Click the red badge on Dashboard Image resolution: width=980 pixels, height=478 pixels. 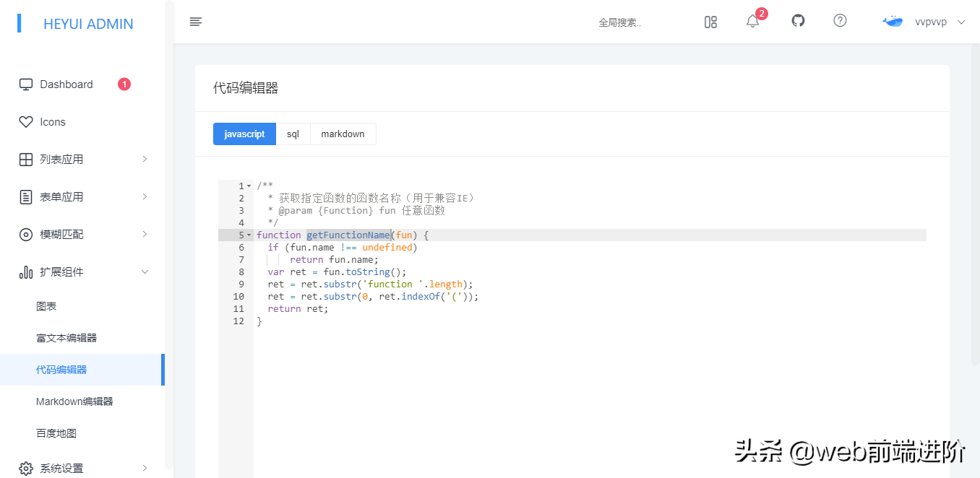point(124,84)
